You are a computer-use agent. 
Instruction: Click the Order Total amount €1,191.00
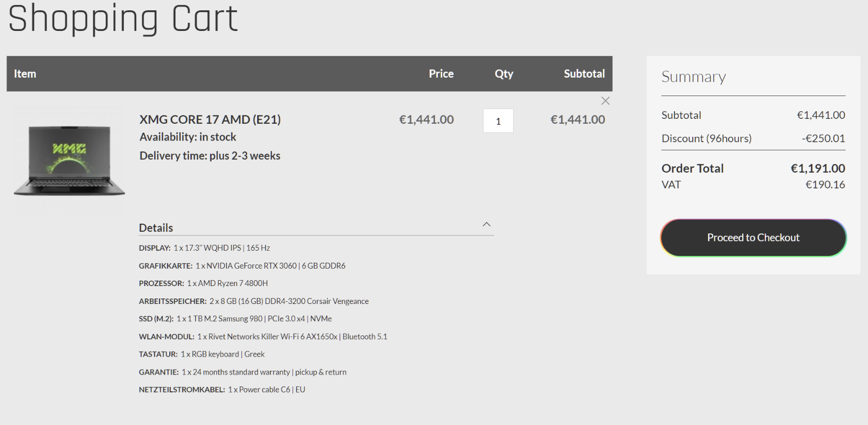818,168
